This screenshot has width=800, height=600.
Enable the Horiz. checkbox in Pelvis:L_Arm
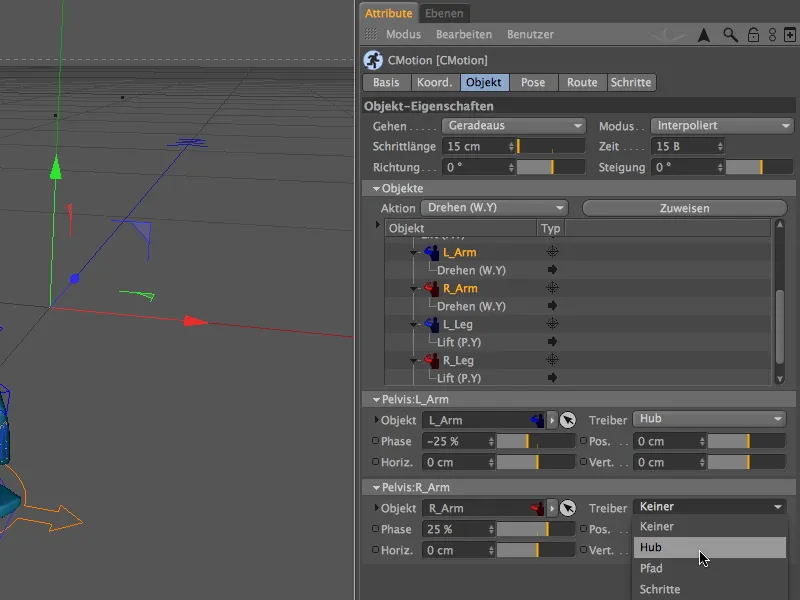click(x=376, y=462)
